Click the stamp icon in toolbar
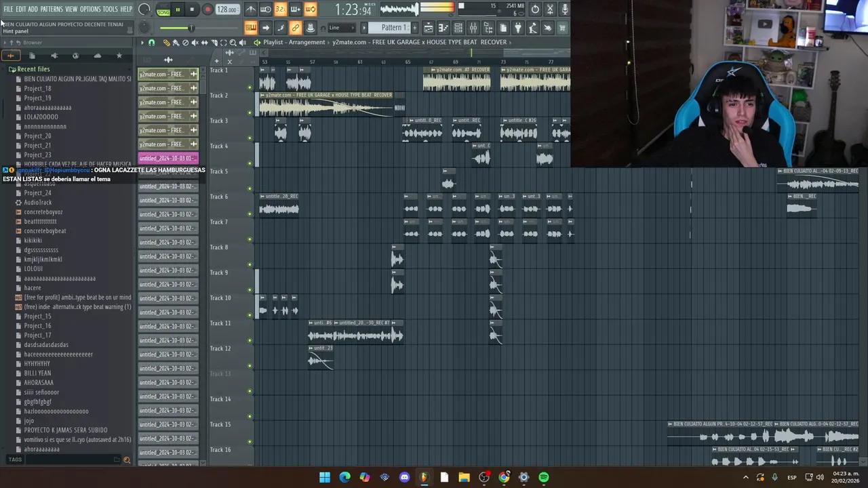Viewport: 868px width, 488px height. pyautogui.click(x=311, y=28)
